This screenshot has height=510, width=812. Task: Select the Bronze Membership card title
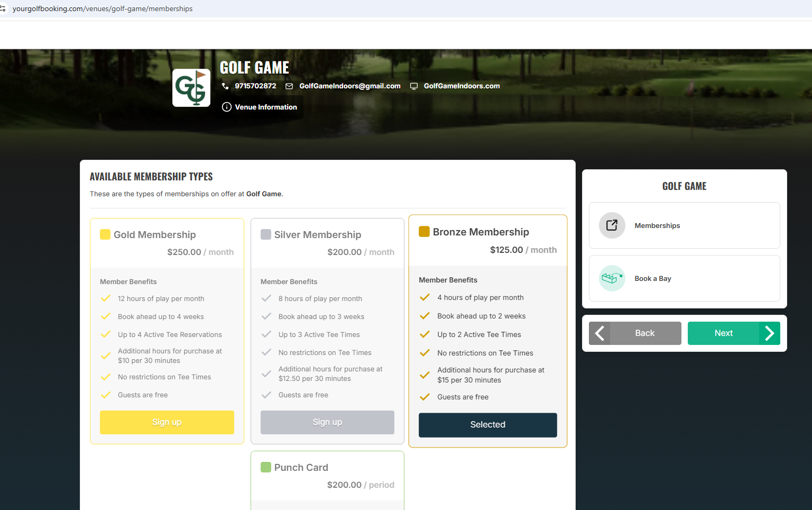pos(481,232)
